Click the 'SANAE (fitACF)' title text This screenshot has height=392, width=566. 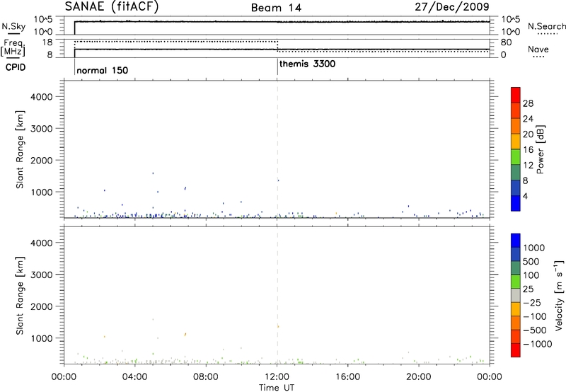112,6
